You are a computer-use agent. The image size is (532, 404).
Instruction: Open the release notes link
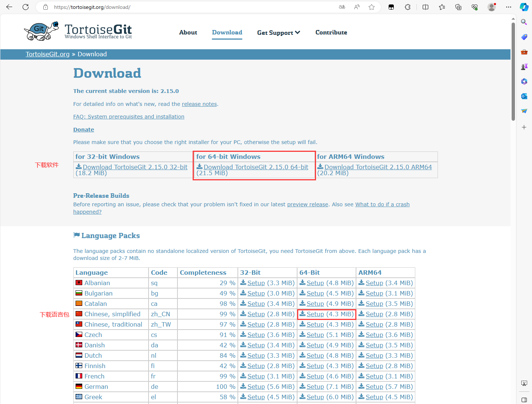pos(199,104)
